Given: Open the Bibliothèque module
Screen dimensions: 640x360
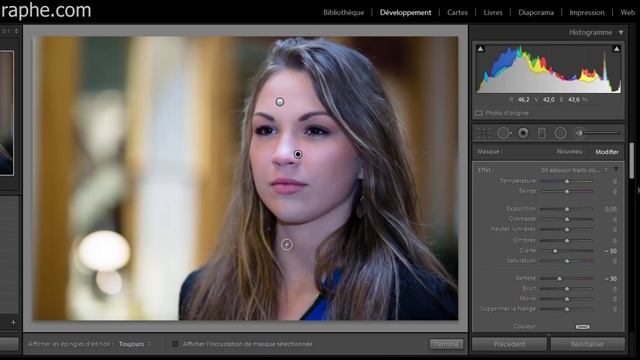Looking at the screenshot, I should (343, 13).
